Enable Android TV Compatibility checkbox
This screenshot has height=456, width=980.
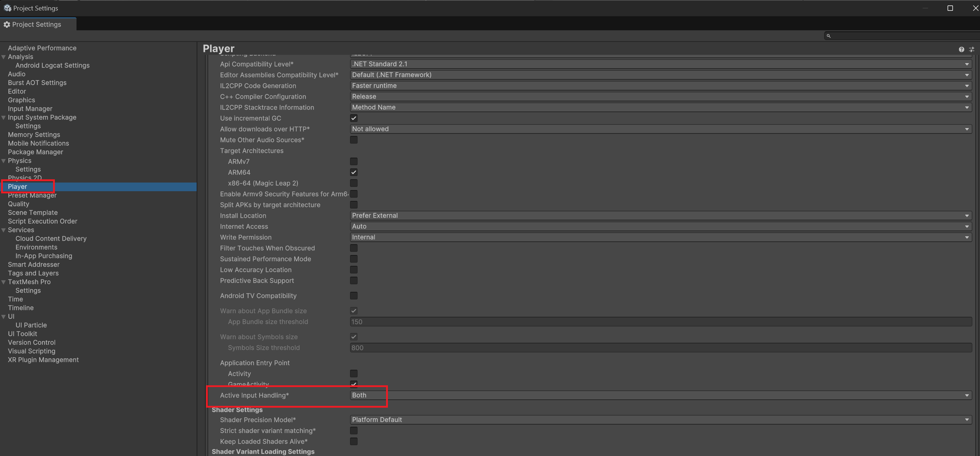pos(353,295)
